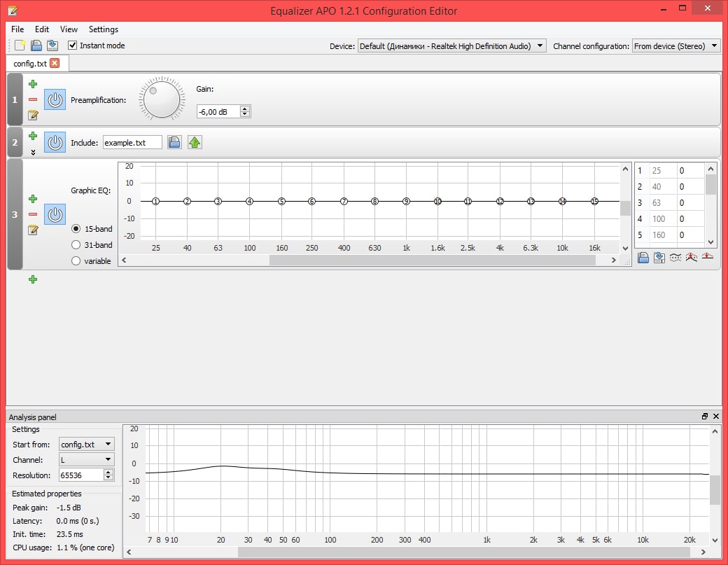Remove the Graphic EQ filter with minus icon
The width and height of the screenshot is (728, 565).
pyautogui.click(x=33, y=214)
